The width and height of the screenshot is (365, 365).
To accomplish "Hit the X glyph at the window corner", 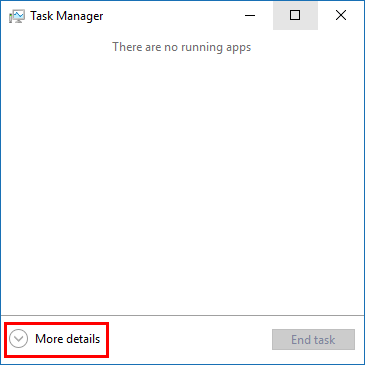I will [341, 15].
